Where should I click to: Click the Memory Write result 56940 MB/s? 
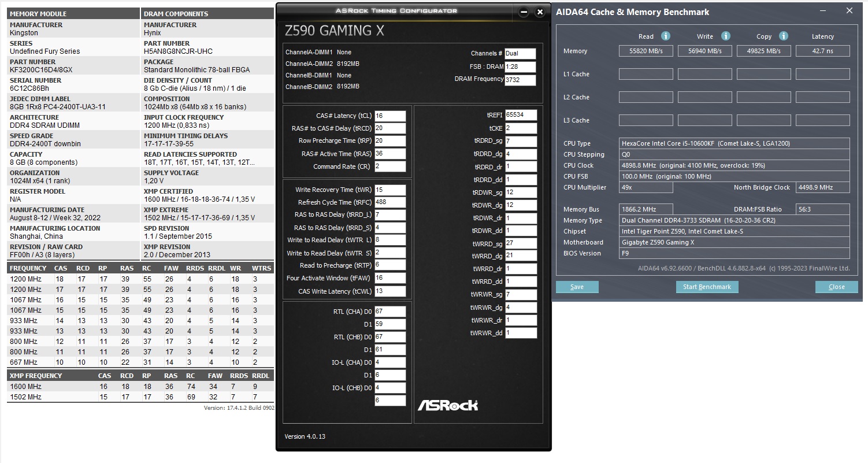704,51
